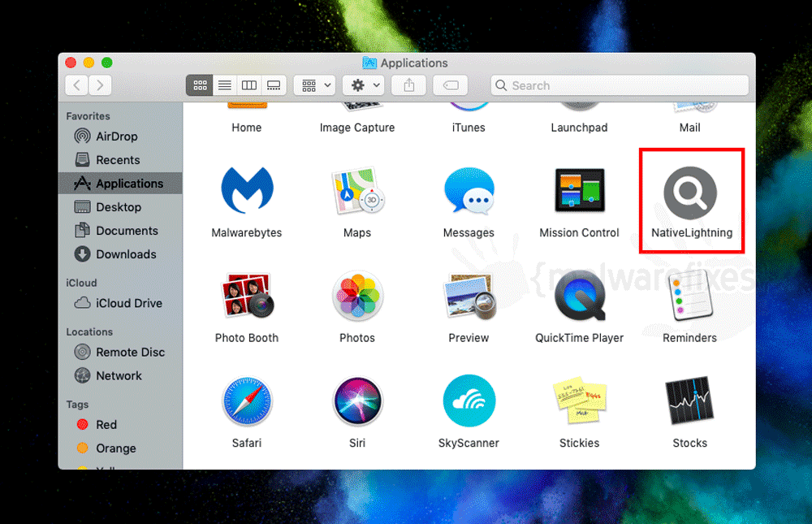Open the Safari app icon
Viewport: 812px width, 524px height.
click(247, 401)
